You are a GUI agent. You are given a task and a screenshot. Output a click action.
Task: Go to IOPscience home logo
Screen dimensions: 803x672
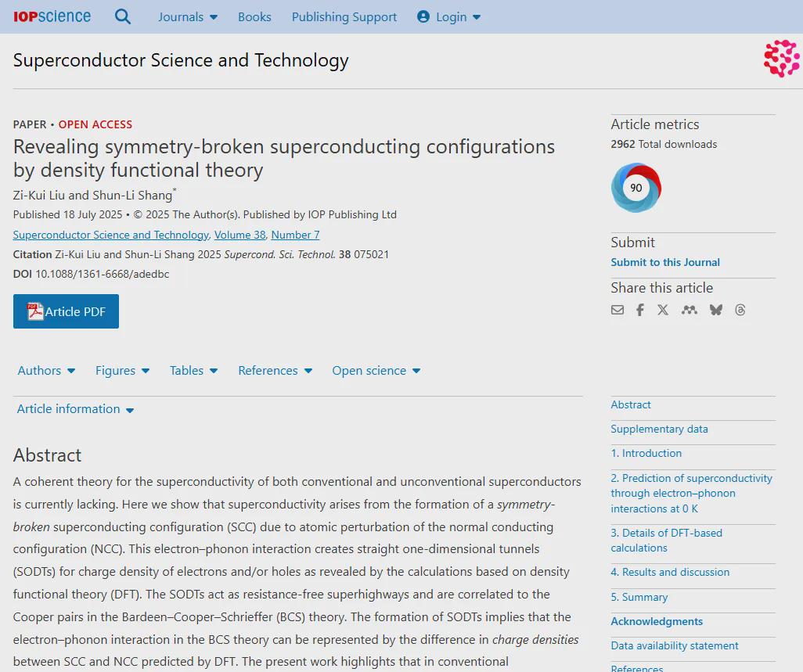(52, 16)
